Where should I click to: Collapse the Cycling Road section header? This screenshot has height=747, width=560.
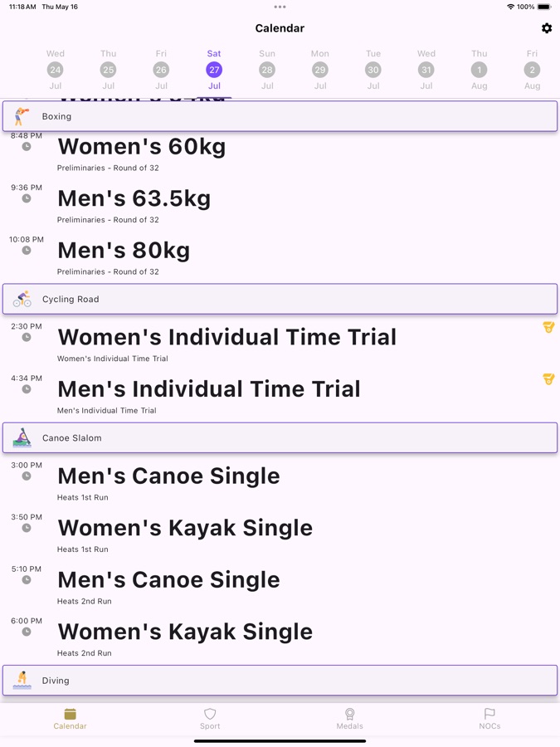coord(280,299)
